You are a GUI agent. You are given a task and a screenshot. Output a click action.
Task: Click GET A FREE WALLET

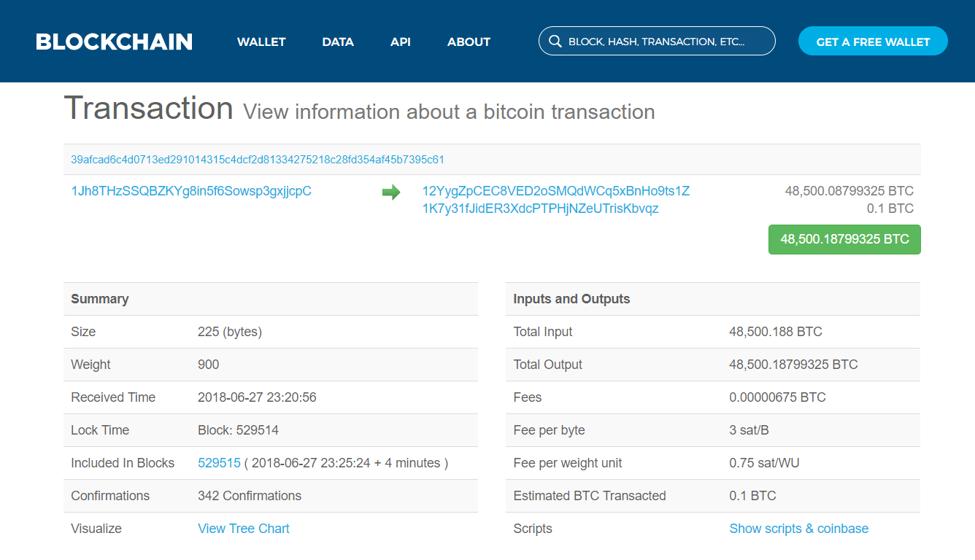pyautogui.click(x=873, y=41)
